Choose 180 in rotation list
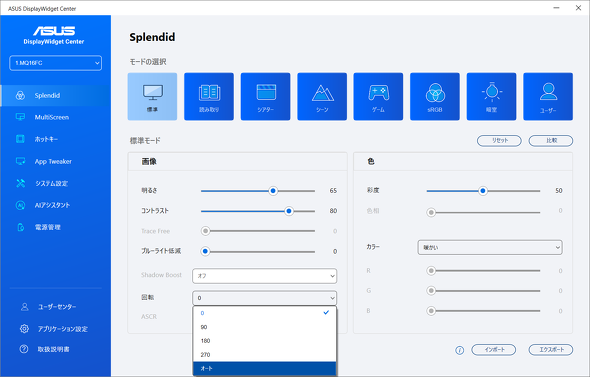 pos(265,341)
